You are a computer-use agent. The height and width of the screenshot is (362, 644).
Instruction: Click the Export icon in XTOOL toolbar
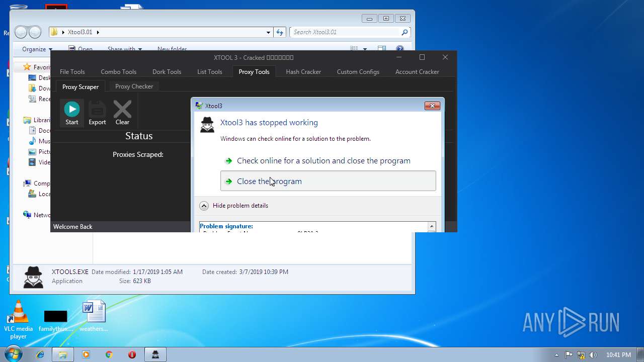tap(97, 113)
